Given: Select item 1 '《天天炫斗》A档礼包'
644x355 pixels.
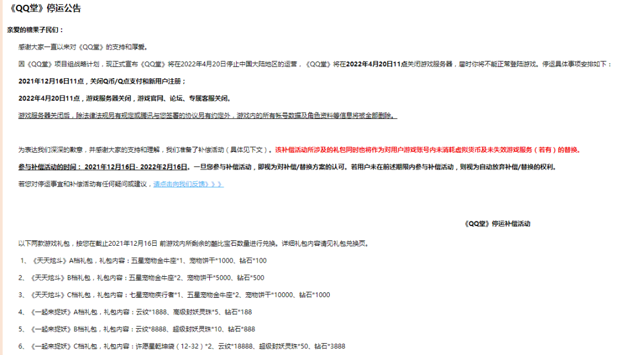Looking at the screenshot, I should [143, 261].
